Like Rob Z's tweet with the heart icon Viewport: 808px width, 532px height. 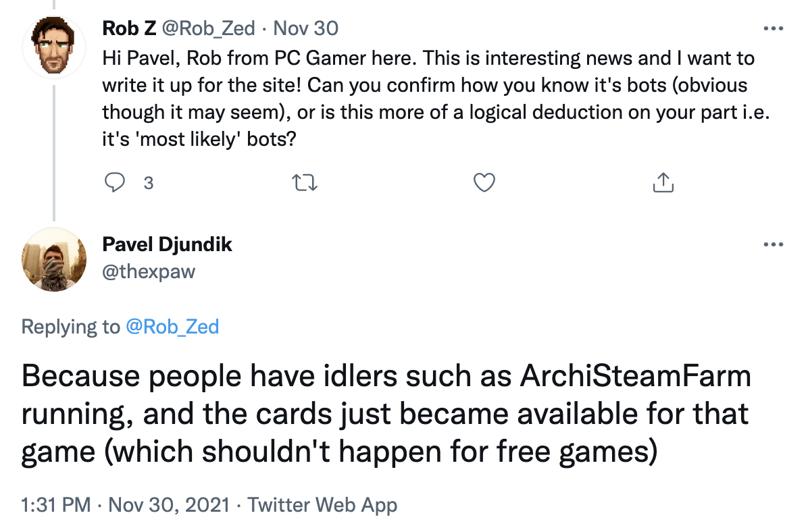pos(484,182)
